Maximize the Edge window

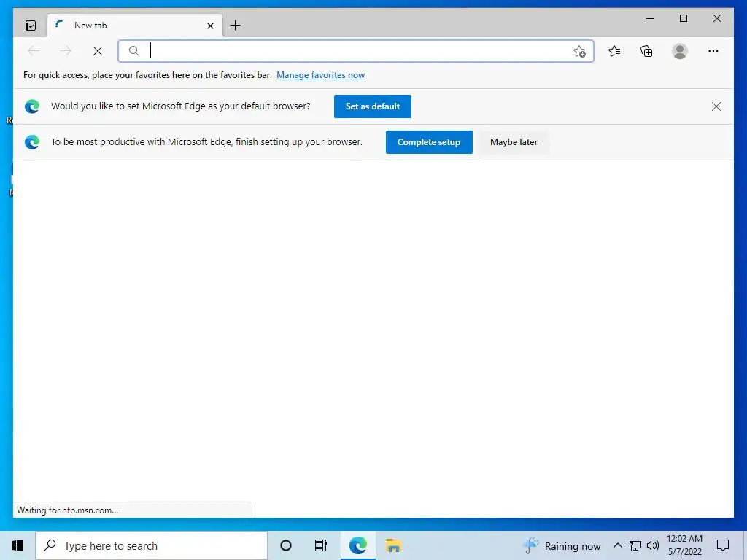pyautogui.click(x=683, y=18)
